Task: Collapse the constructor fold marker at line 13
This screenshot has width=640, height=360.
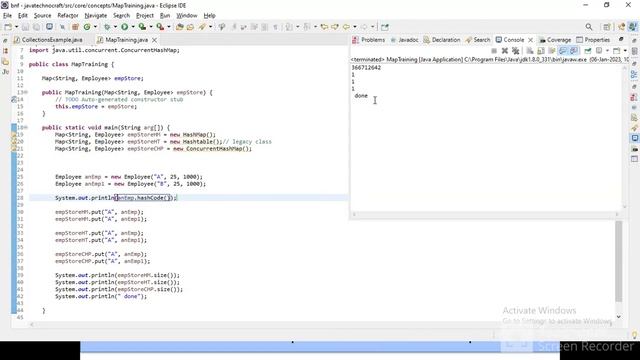Action: 26,93
